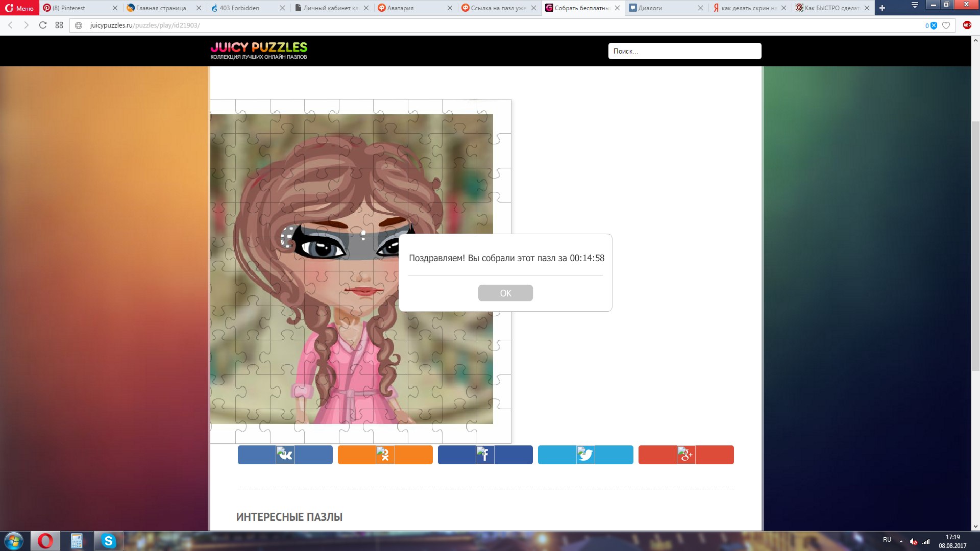This screenshot has width=980, height=551.
Task: Click the Juicy Puzzles logo
Action: 259,51
